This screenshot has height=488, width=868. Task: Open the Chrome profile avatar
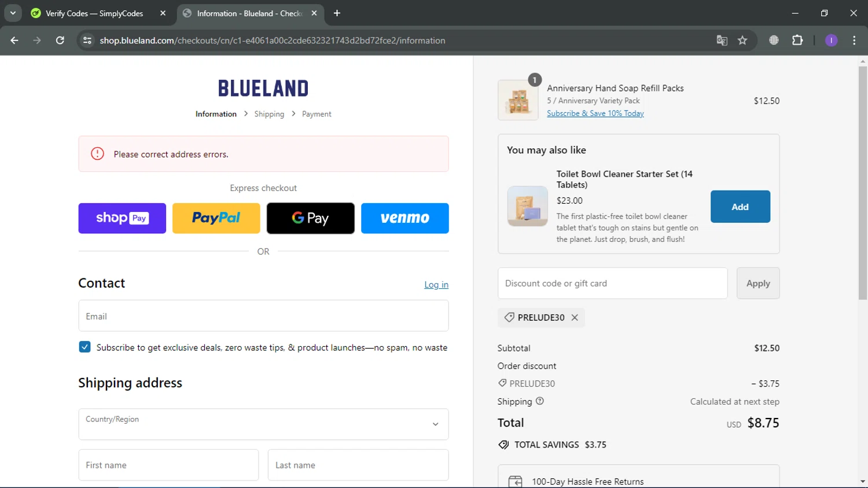(831, 41)
